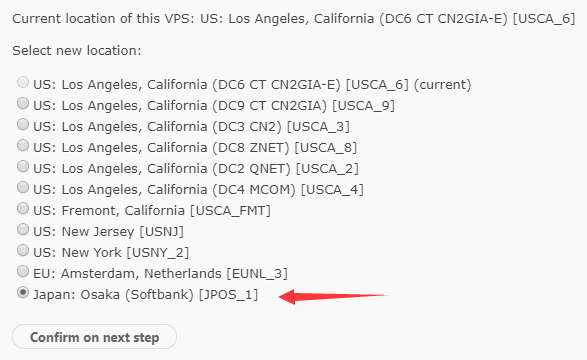
Task: Select the DC2 QNET USCA_2 radio button
Action: (23, 166)
